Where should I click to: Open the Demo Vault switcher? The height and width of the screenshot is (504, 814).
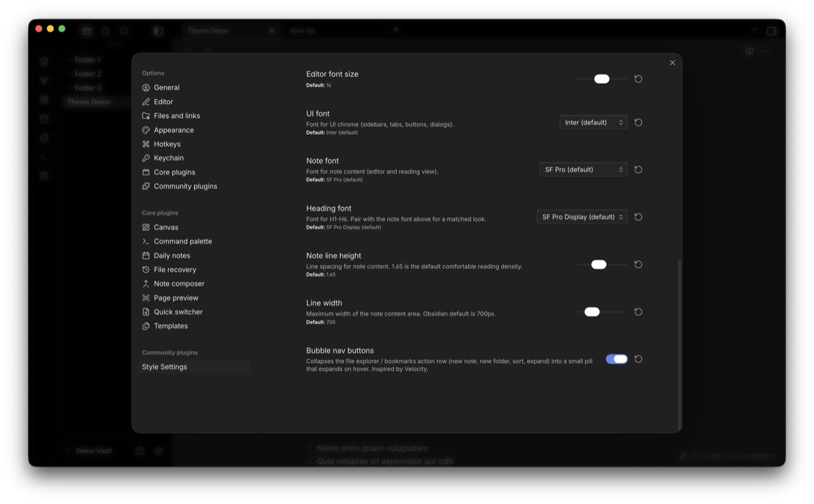(89, 451)
